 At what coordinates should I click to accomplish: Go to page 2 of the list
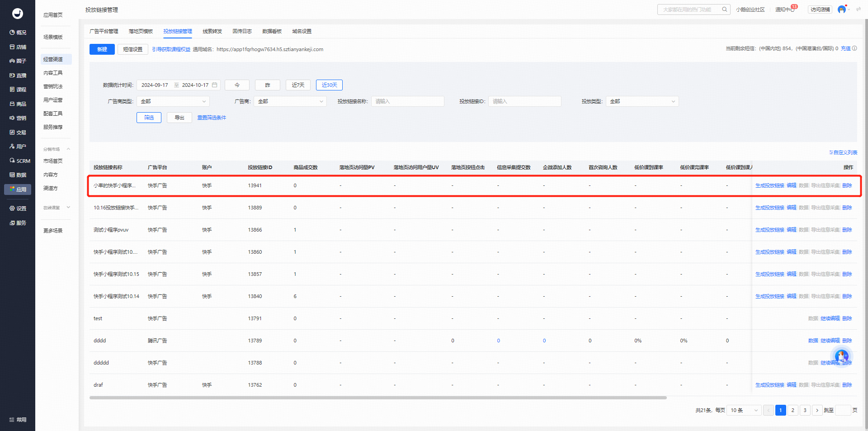[793, 410]
